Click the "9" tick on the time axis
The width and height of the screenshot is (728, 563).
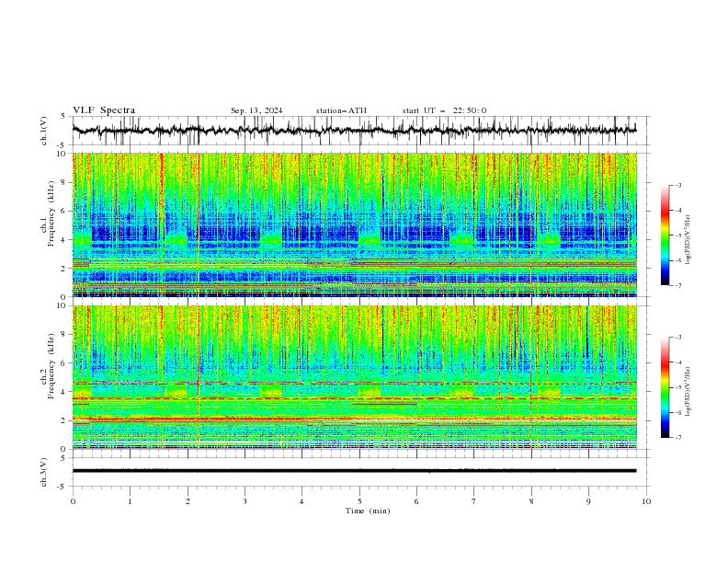coord(588,501)
